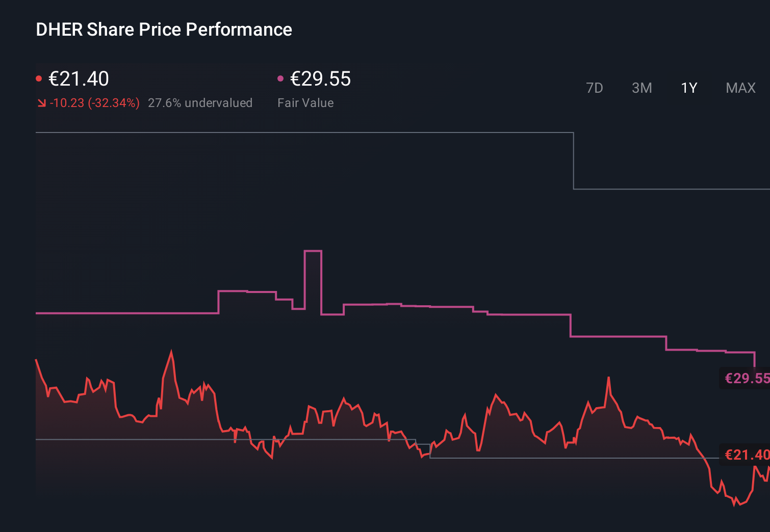770x532 pixels.
Task: Select the 7D time range tab
Action: click(595, 88)
